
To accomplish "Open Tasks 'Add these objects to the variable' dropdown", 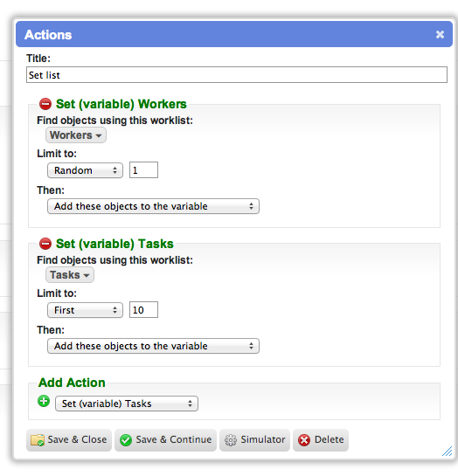I will click(x=153, y=346).
